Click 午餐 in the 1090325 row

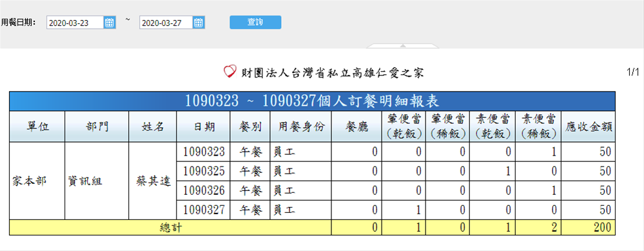pyautogui.click(x=250, y=171)
